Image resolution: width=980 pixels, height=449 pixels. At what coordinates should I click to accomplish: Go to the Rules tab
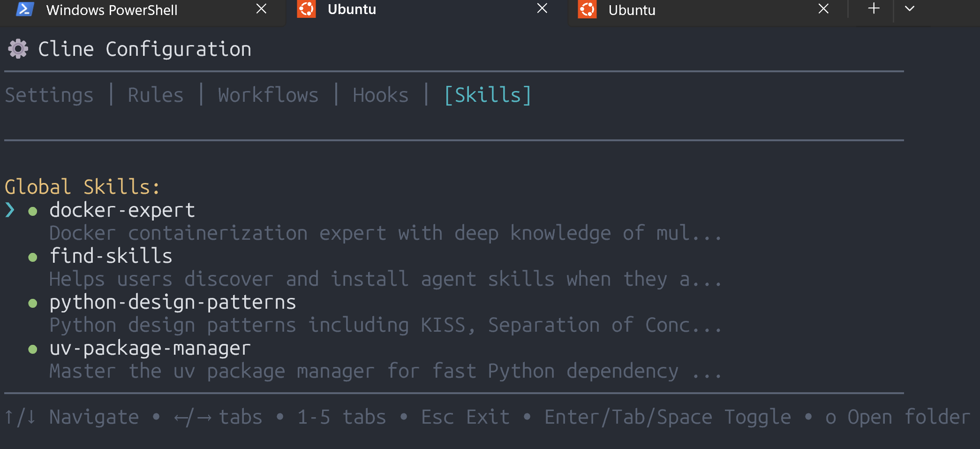pyautogui.click(x=156, y=95)
